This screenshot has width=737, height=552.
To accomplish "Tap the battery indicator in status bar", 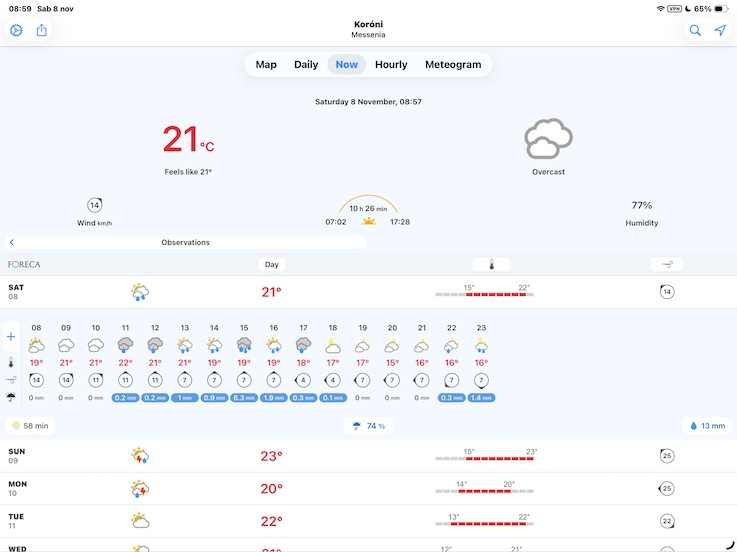I will (x=721, y=8).
